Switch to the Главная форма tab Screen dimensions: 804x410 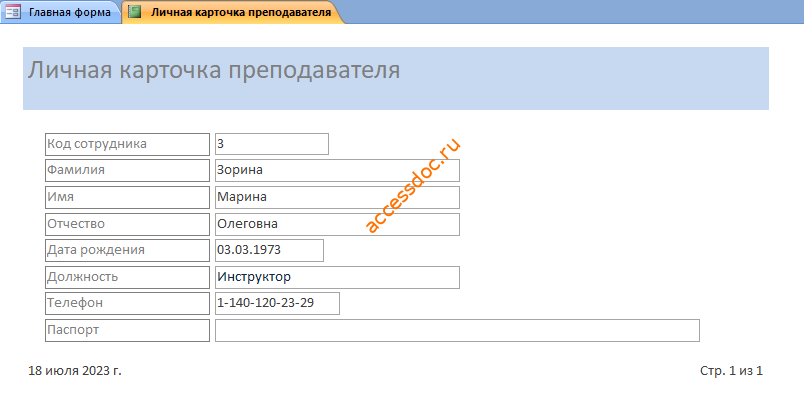(61, 12)
